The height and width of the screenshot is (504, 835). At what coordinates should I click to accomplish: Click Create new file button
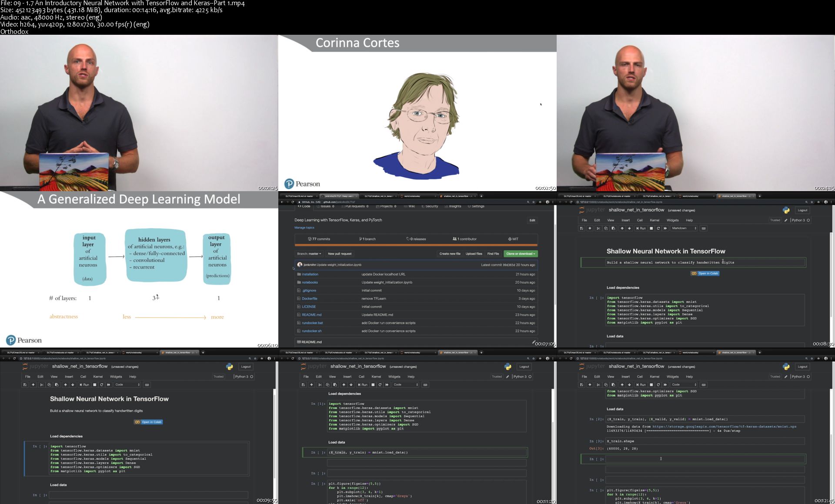tap(450, 254)
